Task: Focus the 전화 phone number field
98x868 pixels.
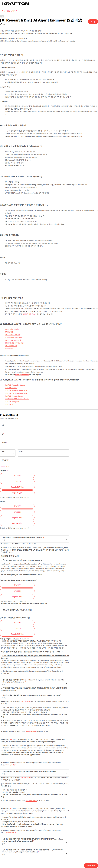Action: coord(43,453)
